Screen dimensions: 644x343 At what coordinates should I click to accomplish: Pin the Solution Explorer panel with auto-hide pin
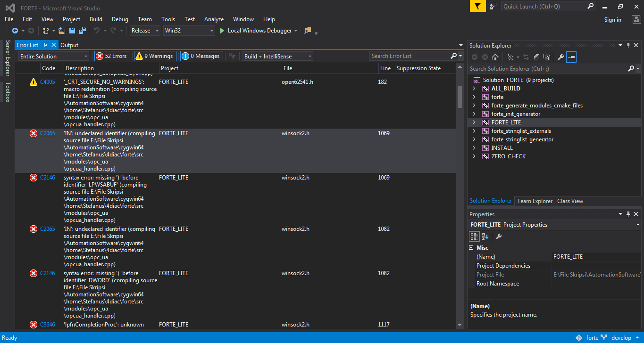628,46
